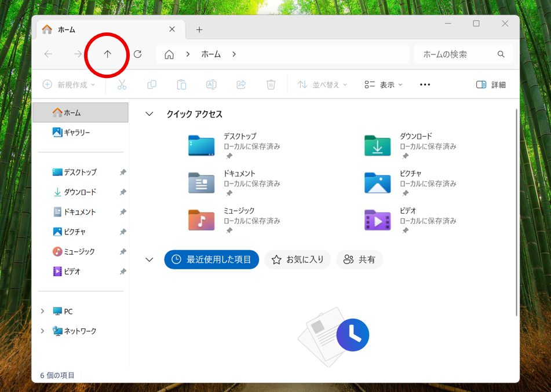Click the 最近使用した項目 button
551x392 pixels.
[x=211, y=260]
